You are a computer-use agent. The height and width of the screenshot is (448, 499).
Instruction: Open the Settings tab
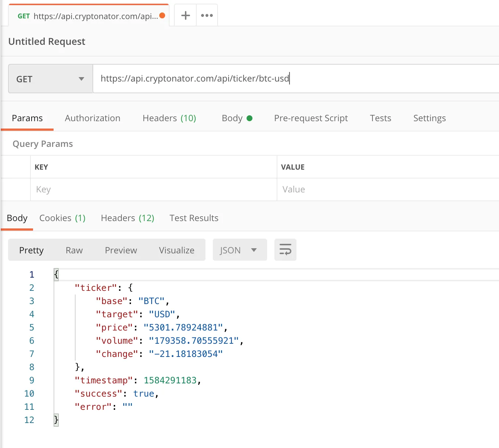click(x=429, y=118)
